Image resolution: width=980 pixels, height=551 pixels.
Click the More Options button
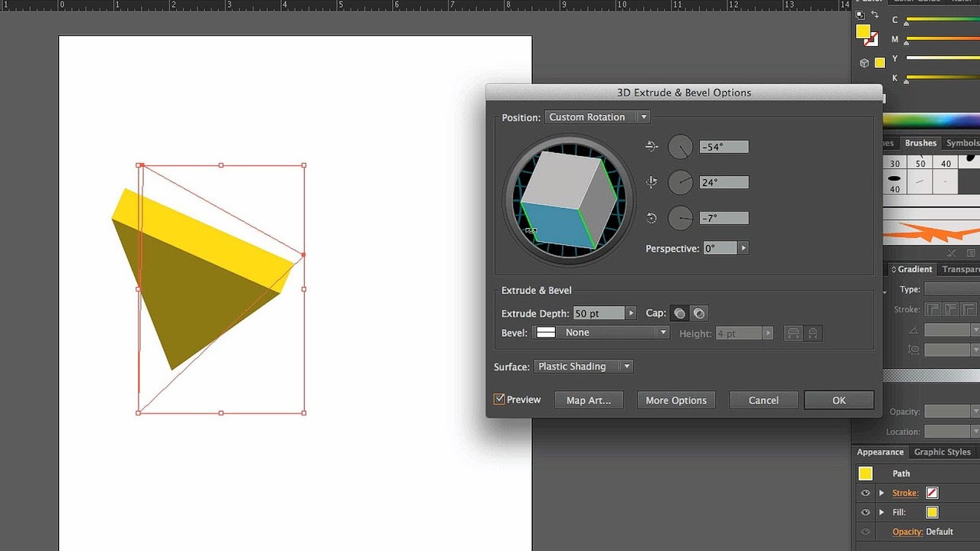[x=675, y=399]
